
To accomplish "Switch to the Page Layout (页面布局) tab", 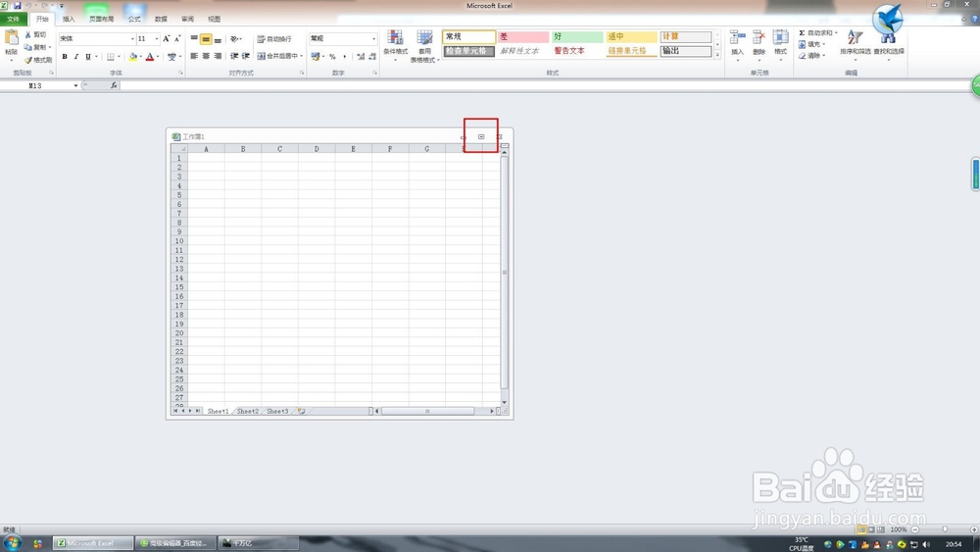I will click(101, 19).
